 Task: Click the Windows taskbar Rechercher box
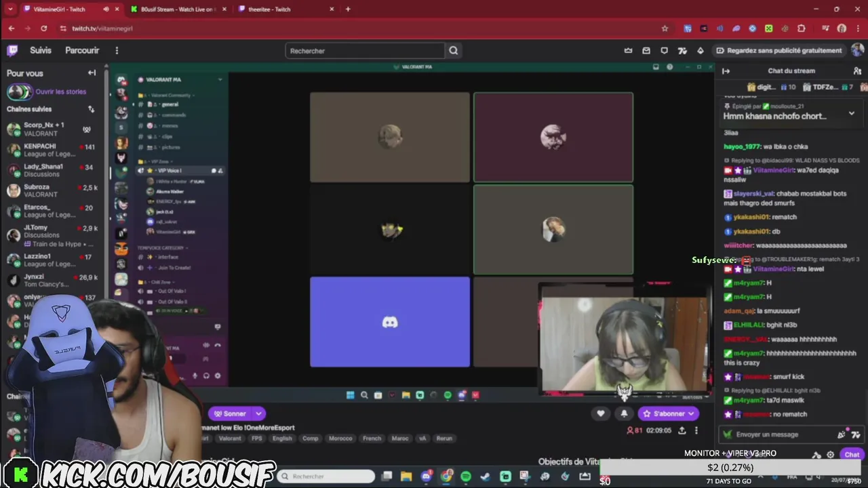[328, 476]
